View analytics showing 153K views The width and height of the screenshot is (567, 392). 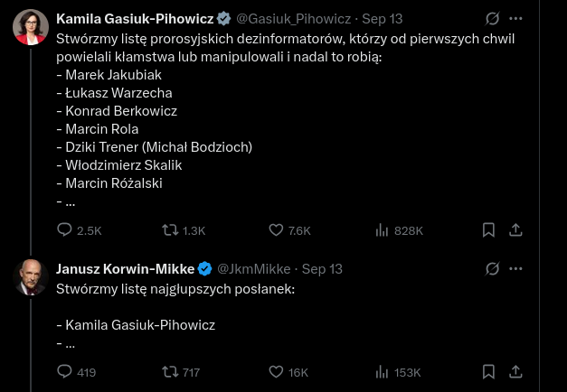(383, 371)
